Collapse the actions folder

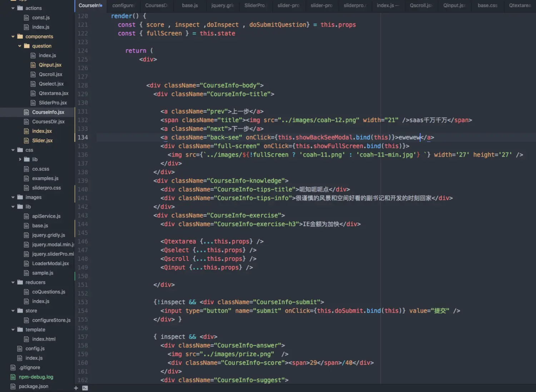(x=13, y=8)
